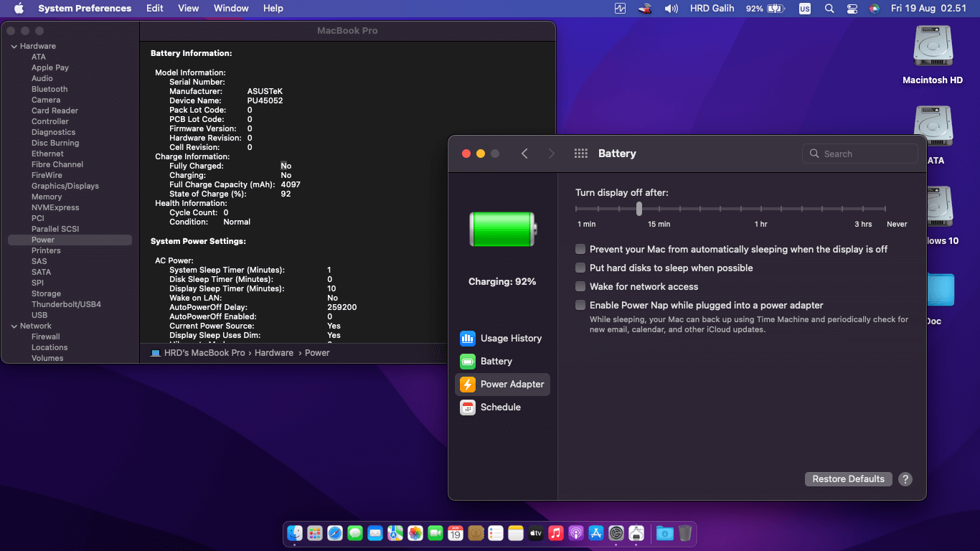Viewport: 980px width, 551px height.
Task: Open Finder from the Dock
Action: click(x=295, y=533)
